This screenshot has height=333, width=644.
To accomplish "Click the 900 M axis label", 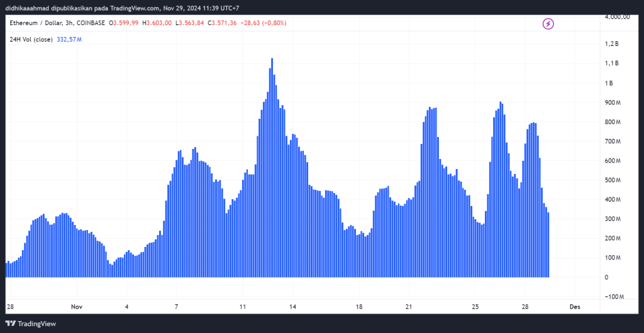I will [613, 102].
